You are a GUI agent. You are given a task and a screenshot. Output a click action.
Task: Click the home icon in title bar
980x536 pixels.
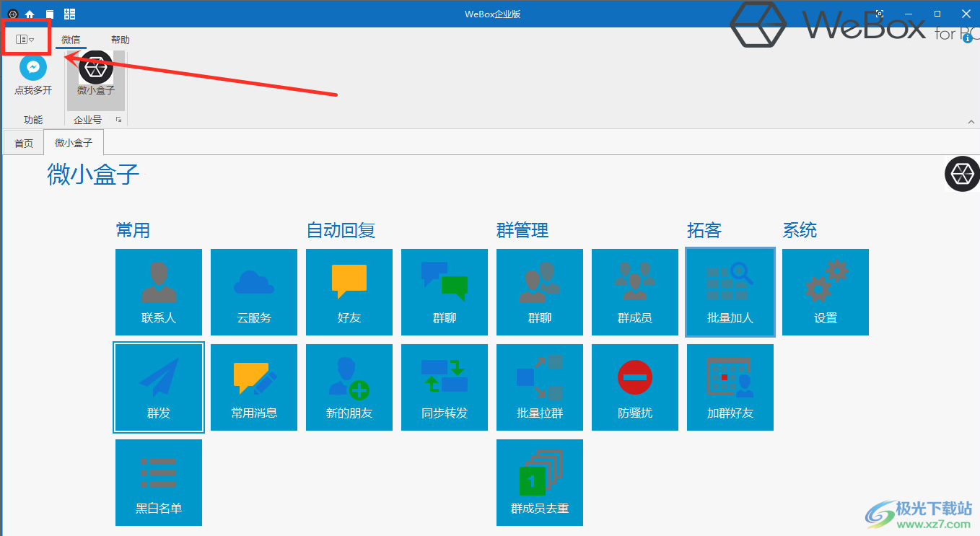(30, 14)
